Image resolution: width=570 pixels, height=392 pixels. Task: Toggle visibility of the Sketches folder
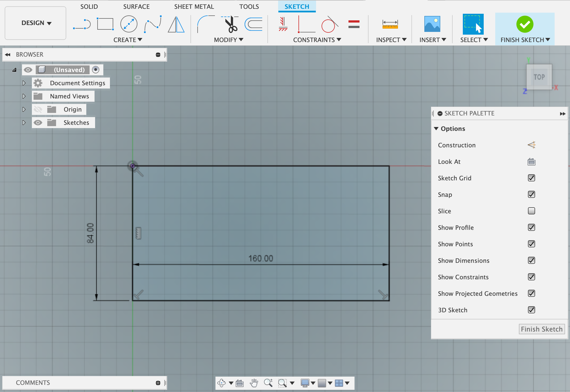click(38, 122)
